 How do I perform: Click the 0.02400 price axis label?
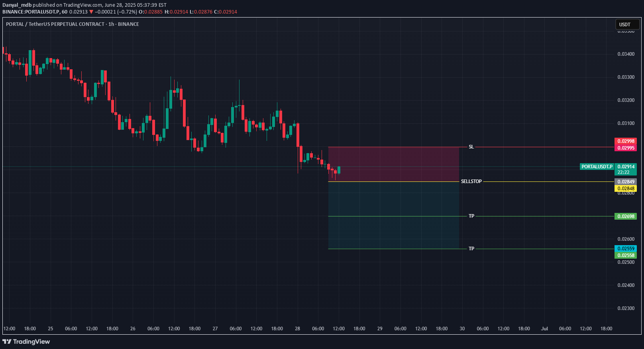(626, 285)
